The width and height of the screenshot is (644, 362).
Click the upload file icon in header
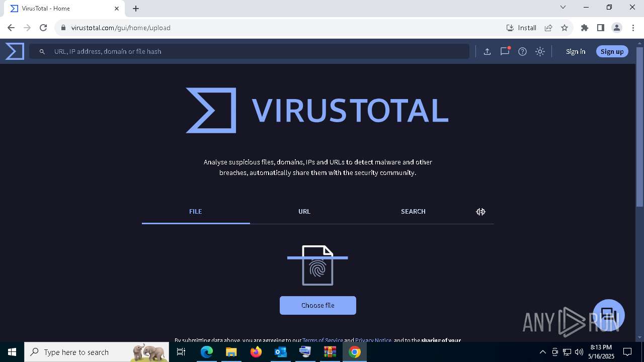pos(487,51)
